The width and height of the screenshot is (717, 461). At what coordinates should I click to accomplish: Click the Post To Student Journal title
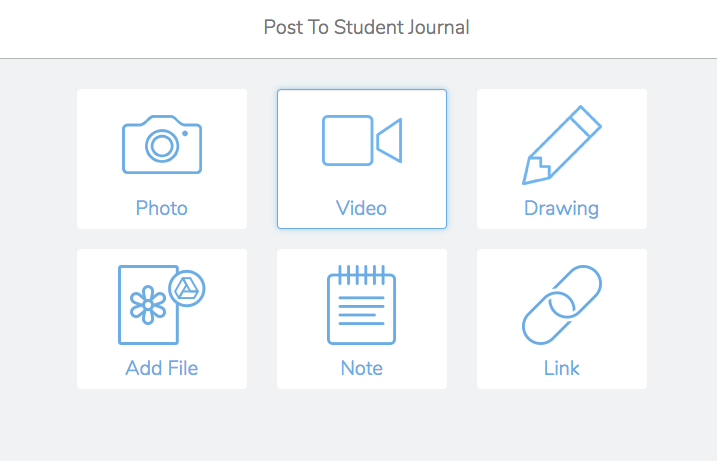366,27
